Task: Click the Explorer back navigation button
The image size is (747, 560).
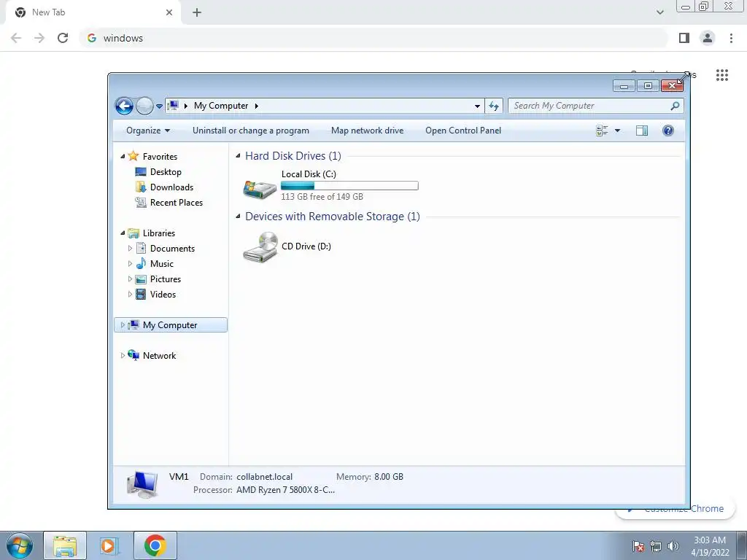Action: pyautogui.click(x=124, y=106)
